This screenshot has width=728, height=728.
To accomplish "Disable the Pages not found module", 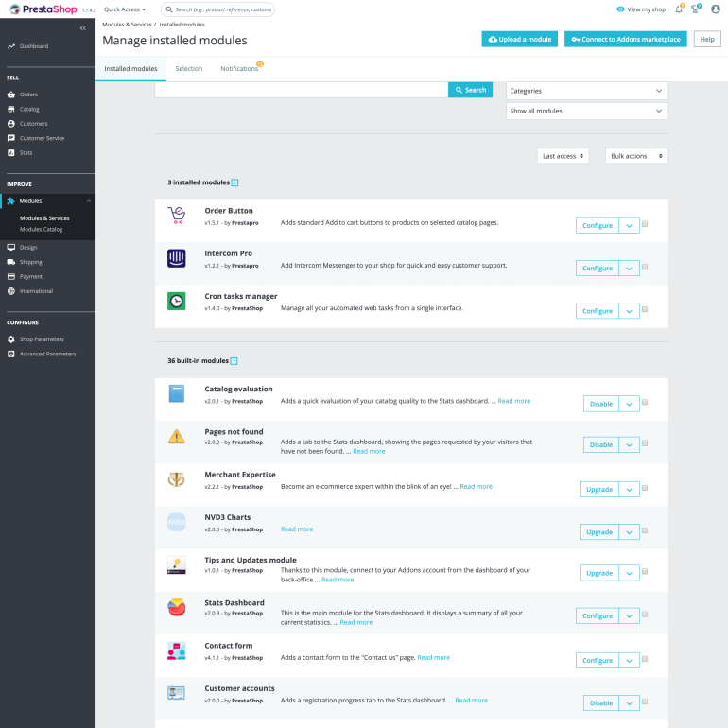I will (601, 444).
